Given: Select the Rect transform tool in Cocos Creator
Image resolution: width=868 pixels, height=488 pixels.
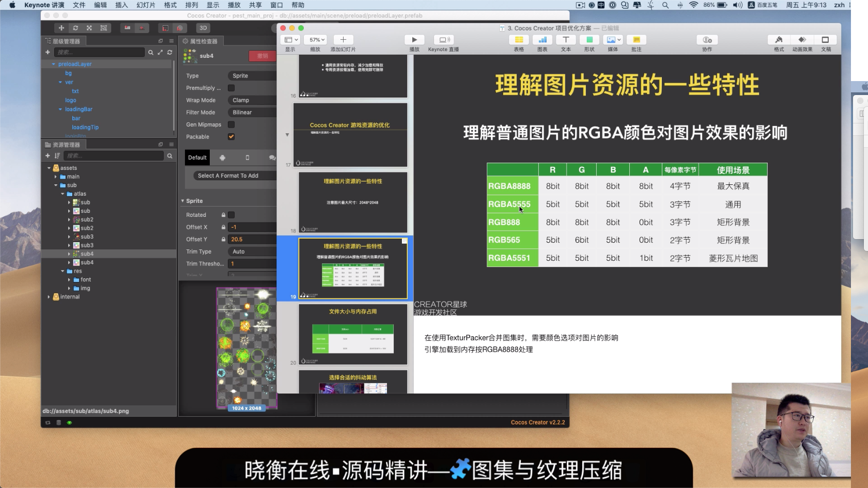Looking at the screenshot, I should tap(103, 28).
